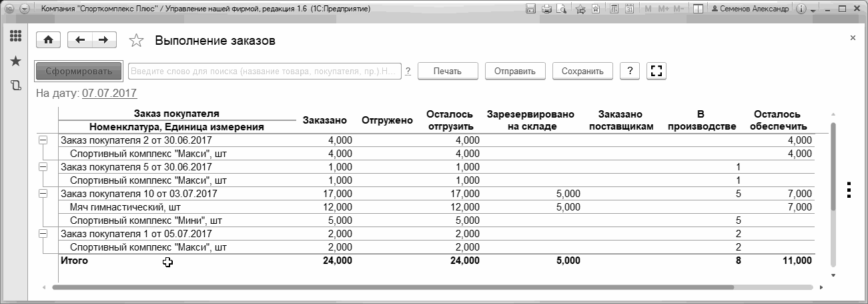
Task: Expand report to full screen icon
Action: pyautogui.click(x=657, y=71)
